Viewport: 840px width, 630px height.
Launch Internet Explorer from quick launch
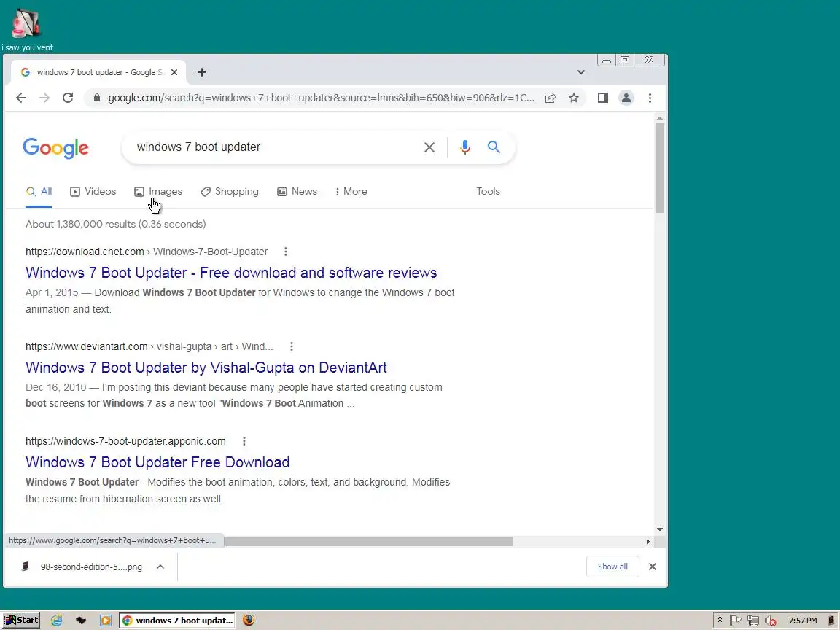(x=56, y=621)
